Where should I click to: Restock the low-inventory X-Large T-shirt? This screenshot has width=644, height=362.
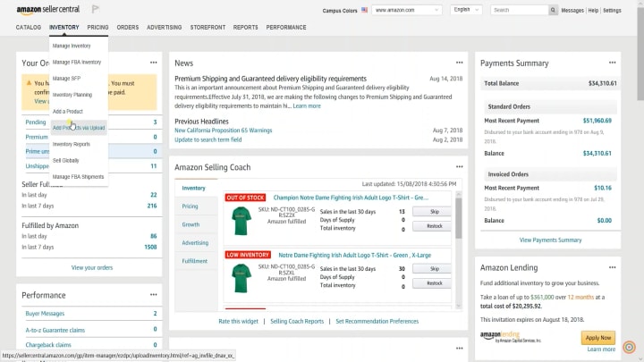coord(434,282)
